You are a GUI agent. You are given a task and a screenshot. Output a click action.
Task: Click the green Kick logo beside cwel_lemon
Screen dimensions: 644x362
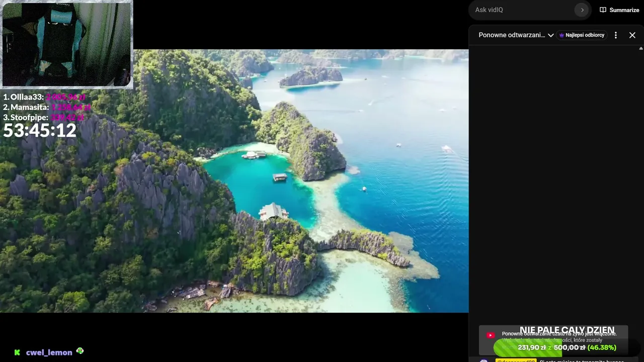coord(17,352)
